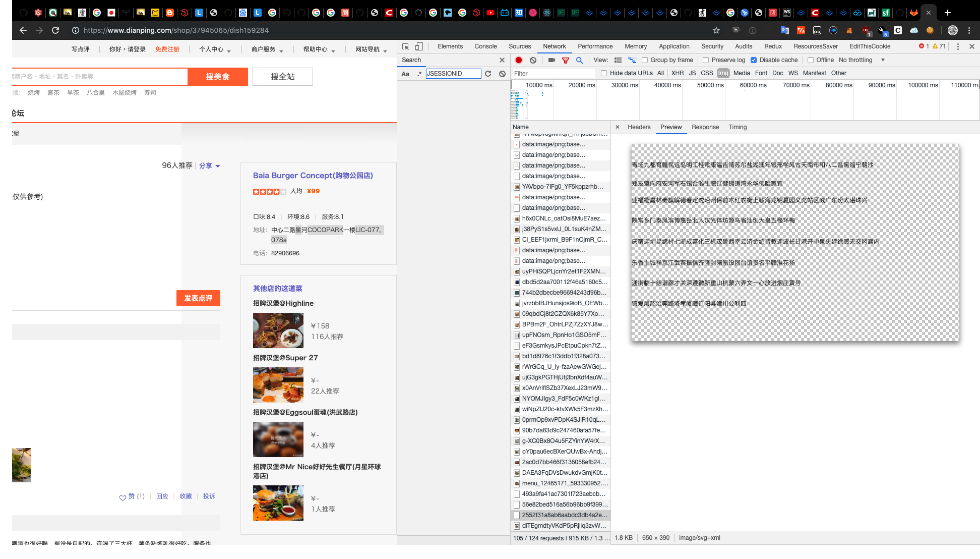Enable Offline checkbox

click(x=811, y=60)
